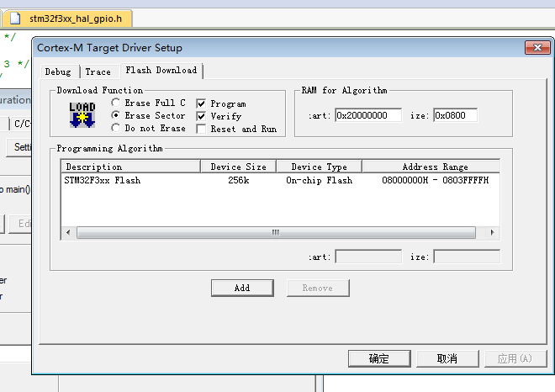The image size is (555, 392).
Task: Click the disabled Remove button
Action: tap(318, 288)
